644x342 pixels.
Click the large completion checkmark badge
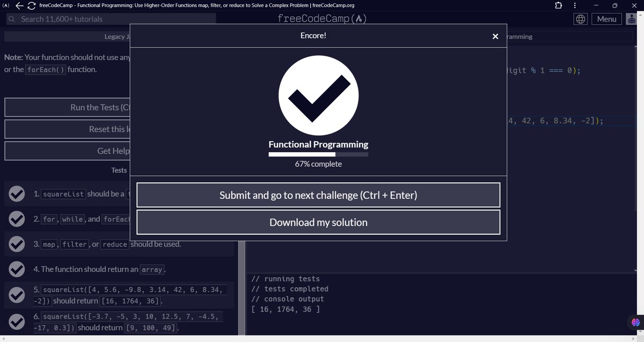[x=318, y=95]
